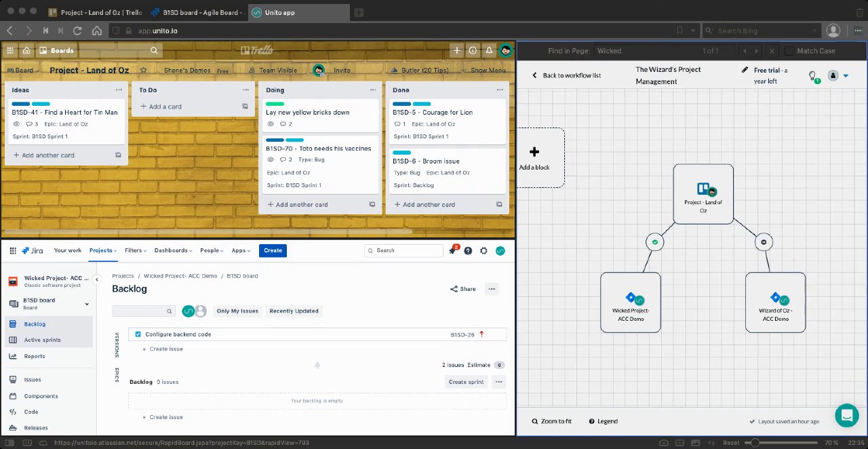Click green check flow connector
The width and height of the screenshot is (868, 449).
click(654, 241)
